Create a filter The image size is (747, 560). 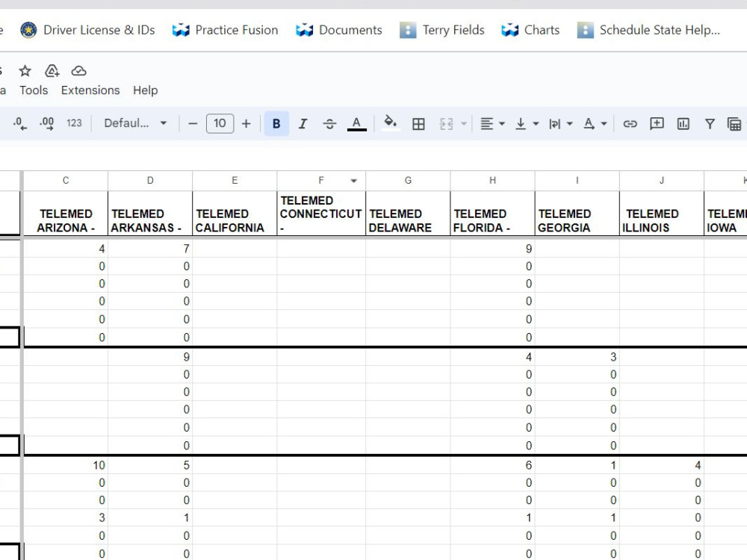coord(710,124)
